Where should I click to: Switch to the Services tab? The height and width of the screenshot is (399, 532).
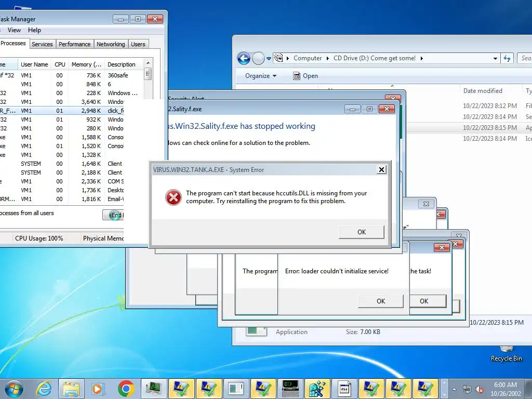tap(42, 44)
